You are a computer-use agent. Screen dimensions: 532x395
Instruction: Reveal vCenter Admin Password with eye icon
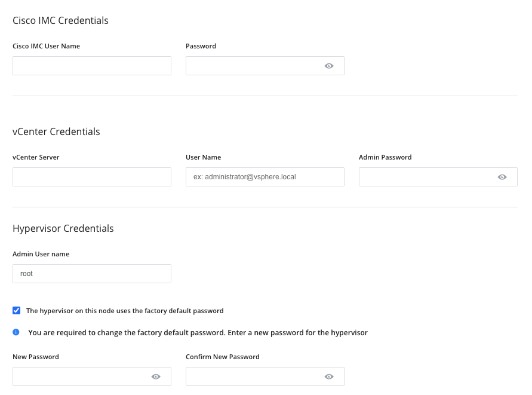point(502,177)
